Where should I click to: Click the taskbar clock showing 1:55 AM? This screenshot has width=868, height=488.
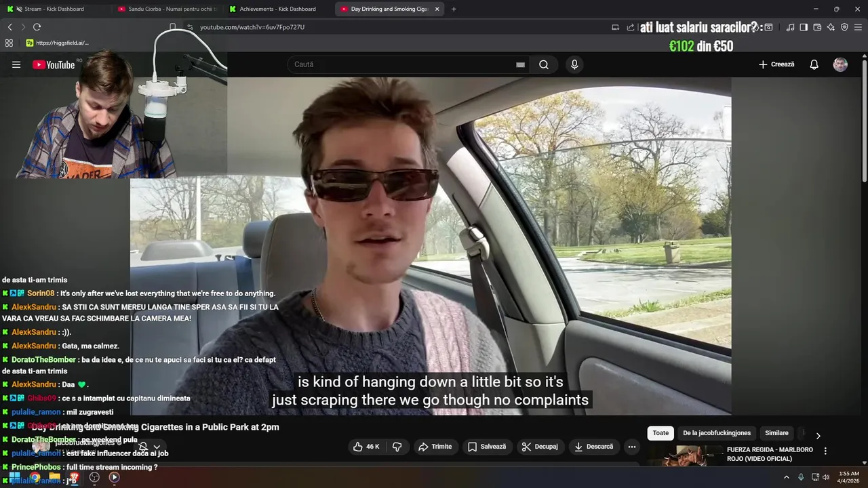click(849, 477)
